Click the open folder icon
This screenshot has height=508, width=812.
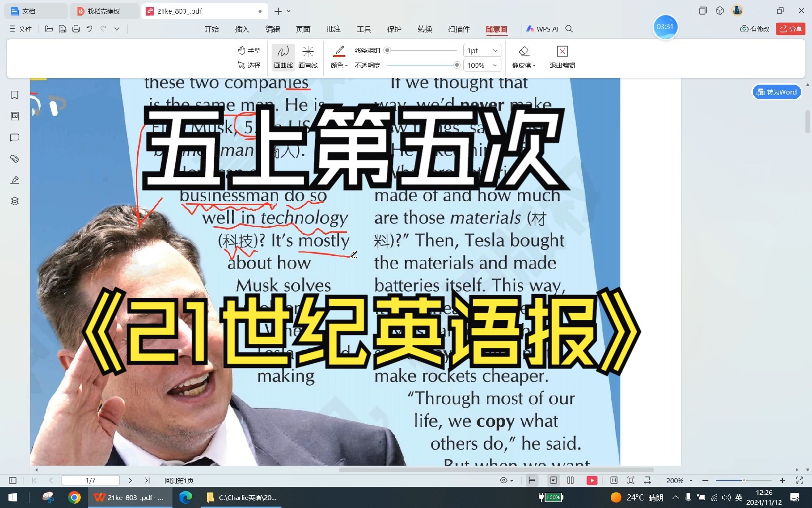click(48, 29)
